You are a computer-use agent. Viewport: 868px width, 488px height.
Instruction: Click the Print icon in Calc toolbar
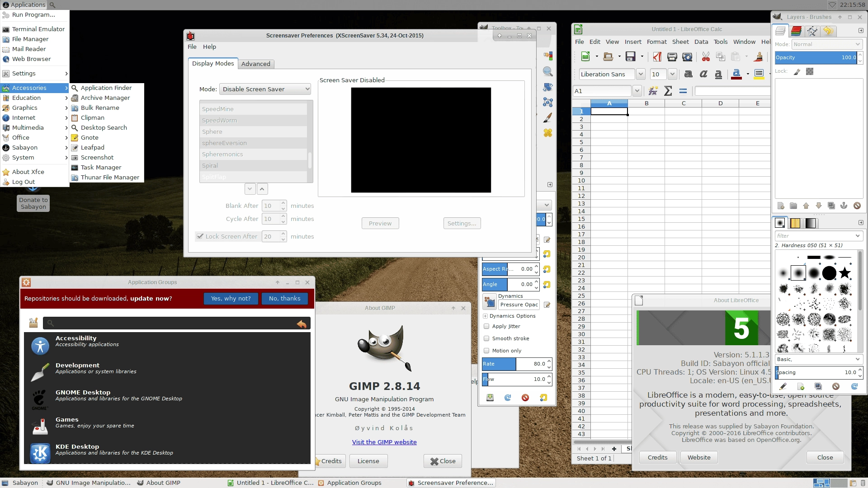point(672,56)
